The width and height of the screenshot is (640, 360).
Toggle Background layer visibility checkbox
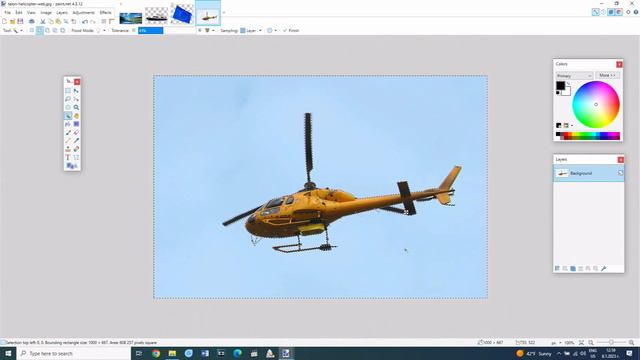point(620,173)
